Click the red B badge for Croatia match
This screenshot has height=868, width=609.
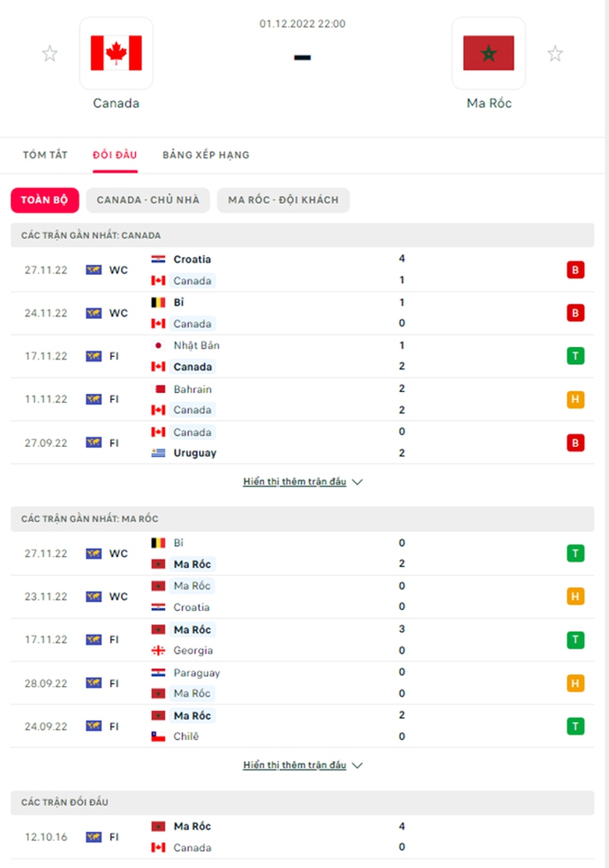(x=575, y=270)
